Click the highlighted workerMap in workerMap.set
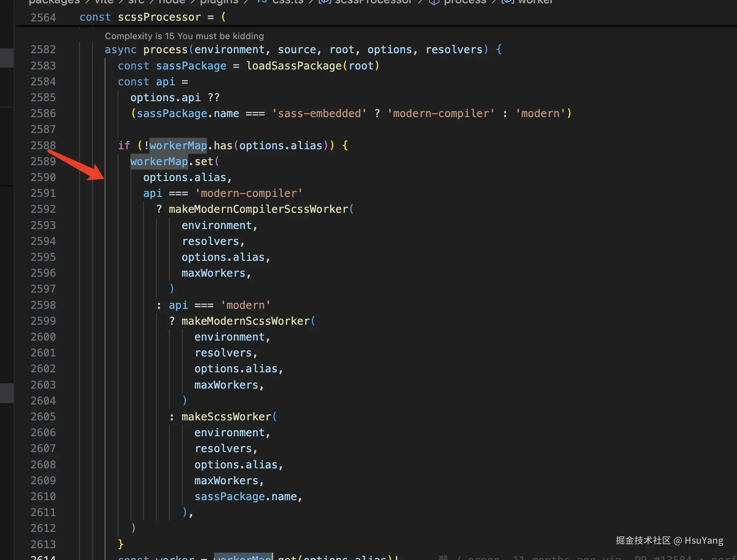The image size is (737, 560). 159,161
